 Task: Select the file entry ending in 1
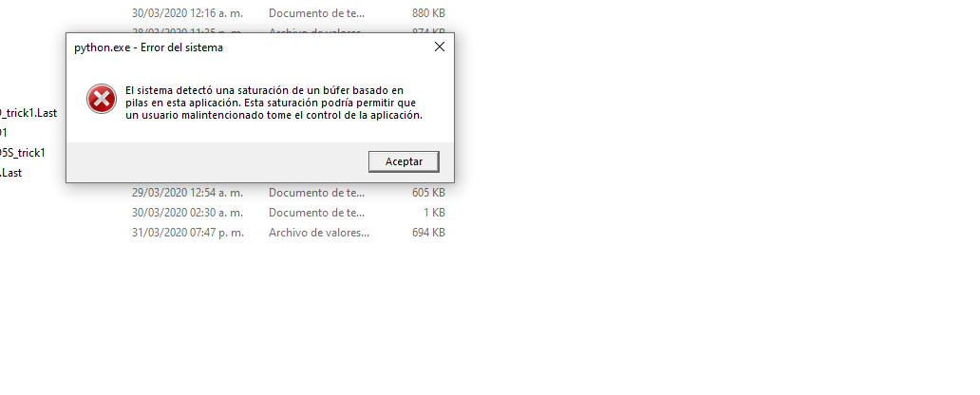[x=3, y=133]
